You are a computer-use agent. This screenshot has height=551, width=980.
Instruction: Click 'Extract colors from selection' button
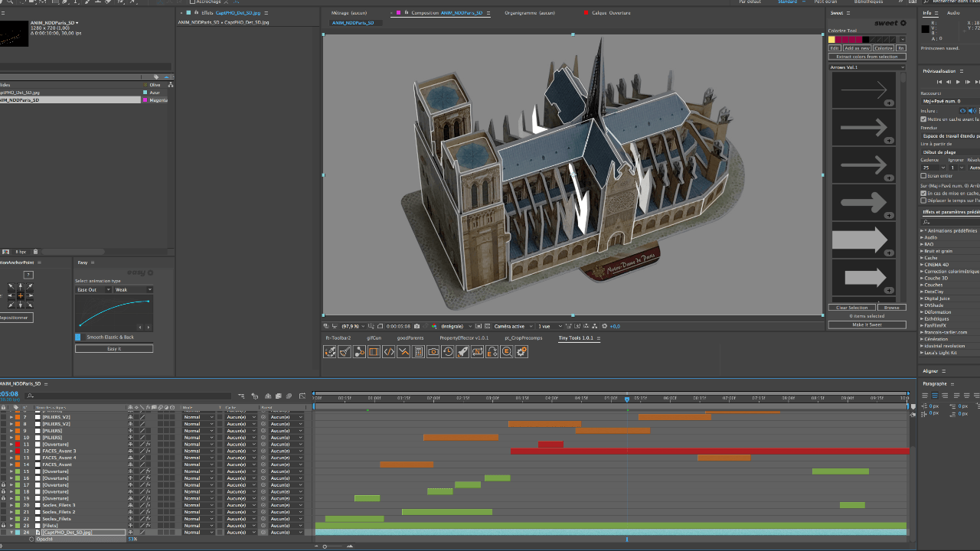(867, 57)
